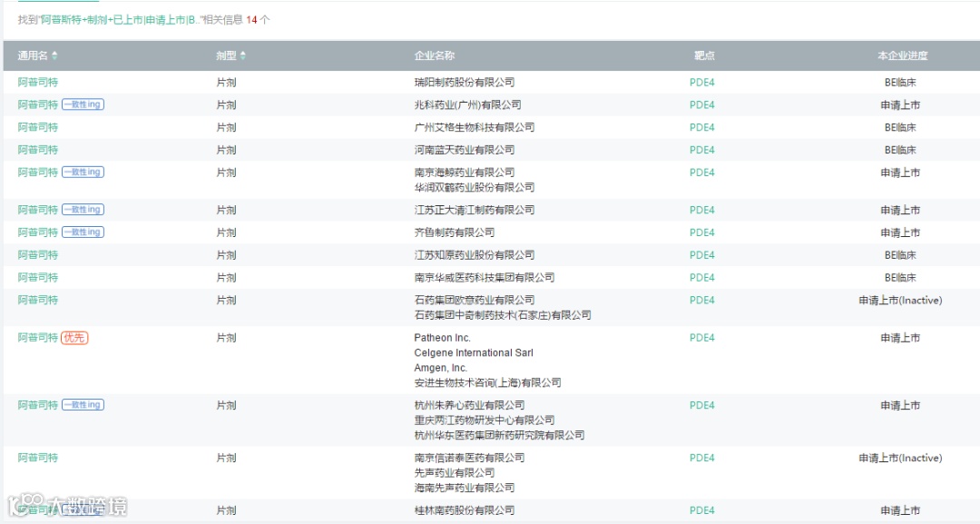
Task: Select company 石药集团中奇制药技术(石家庄)有限公司
Action: pos(503,314)
